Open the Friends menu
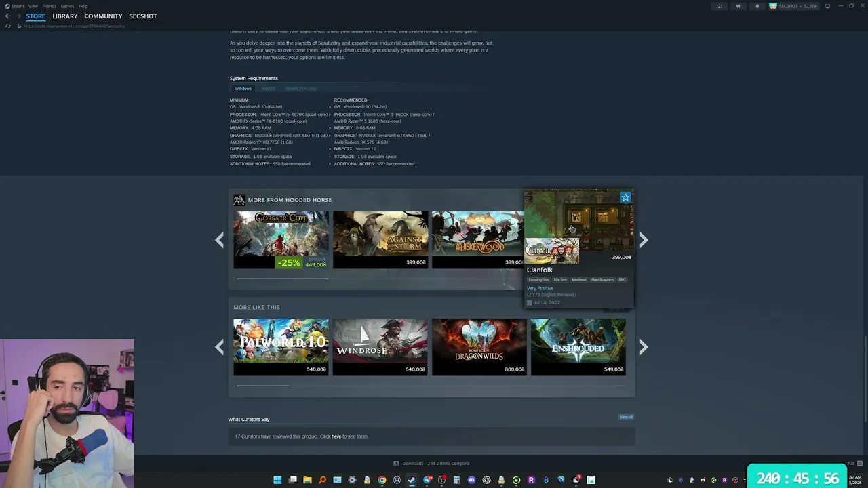Screen dimensions: 868x488 [x=50, y=6]
